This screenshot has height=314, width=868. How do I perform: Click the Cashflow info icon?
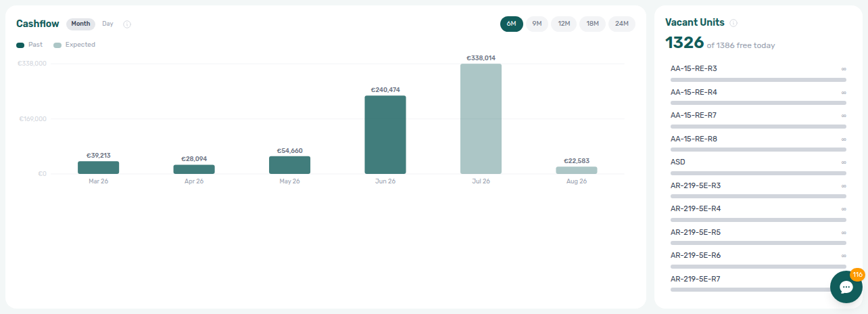point(127,24)
